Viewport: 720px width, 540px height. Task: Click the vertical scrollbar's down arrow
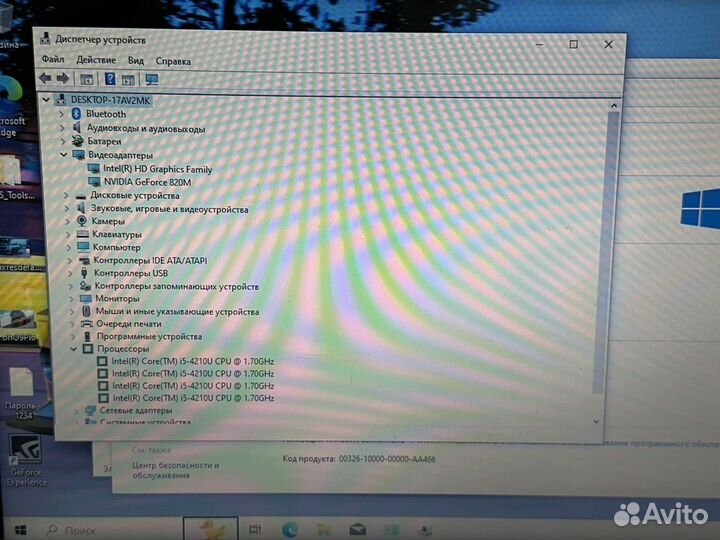597,421
